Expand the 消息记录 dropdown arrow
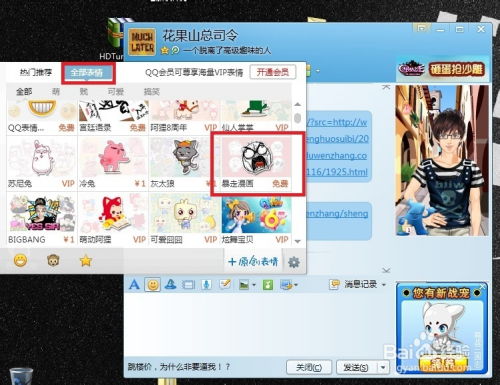Viewport: 500px width, 385px height. coord(384,285)
